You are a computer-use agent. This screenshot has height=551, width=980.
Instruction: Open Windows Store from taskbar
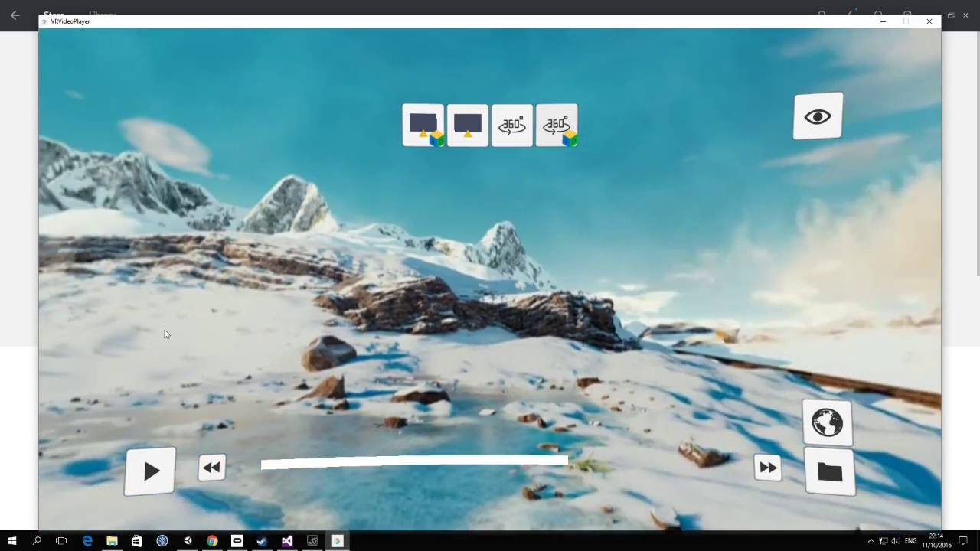point(137,541)
